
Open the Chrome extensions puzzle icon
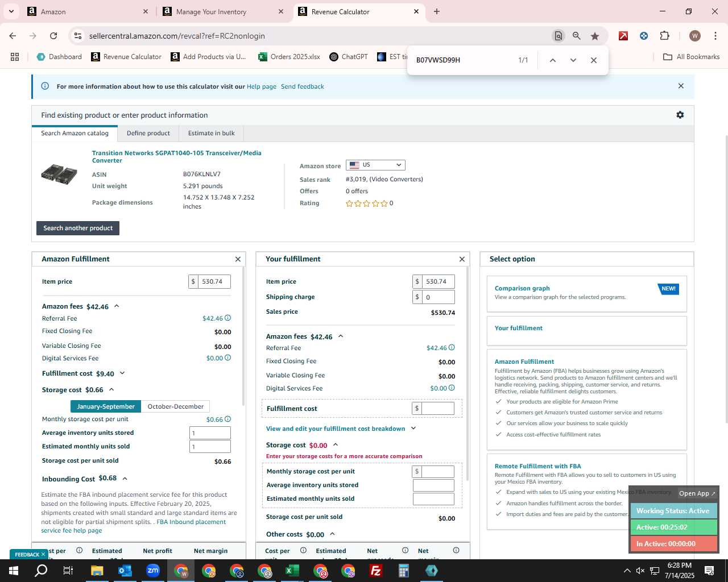point(664,36)
